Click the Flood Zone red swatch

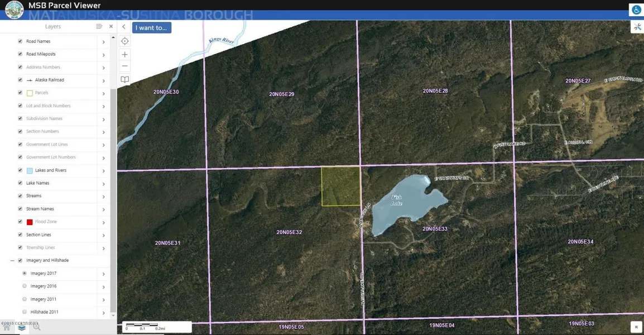pyautogui.click(x=30, y=222)
